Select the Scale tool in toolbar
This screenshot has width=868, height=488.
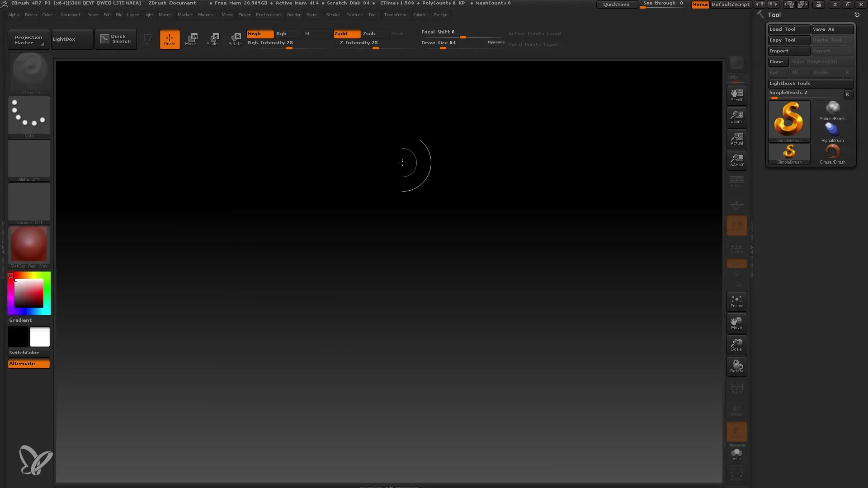[x=212, y=39]
